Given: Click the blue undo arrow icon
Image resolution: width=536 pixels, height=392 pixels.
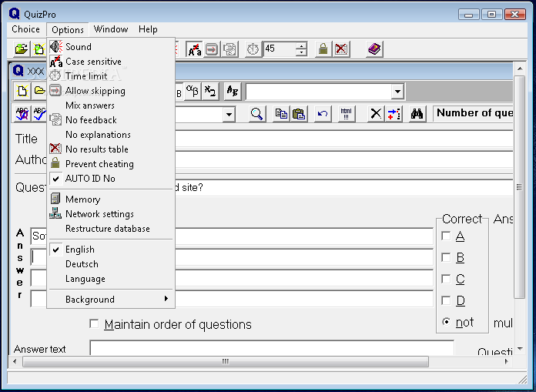Looking at the screenshot, I should (323, 113).
